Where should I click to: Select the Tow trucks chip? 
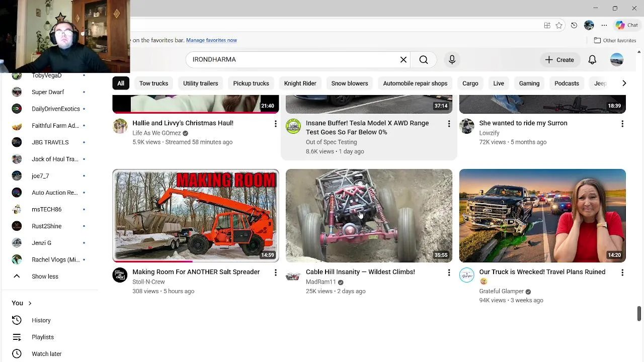[153, 83]
